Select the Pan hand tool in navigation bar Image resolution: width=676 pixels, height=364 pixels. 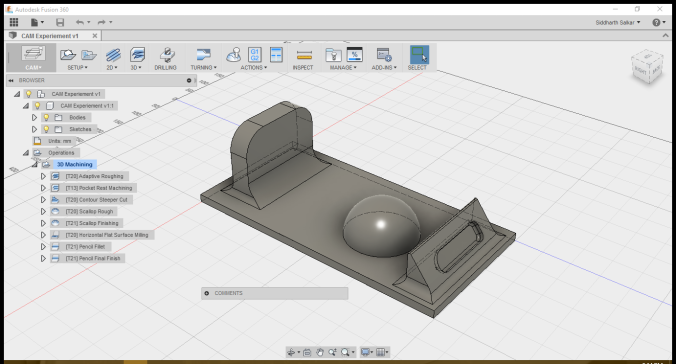click(x=320, y=352)
